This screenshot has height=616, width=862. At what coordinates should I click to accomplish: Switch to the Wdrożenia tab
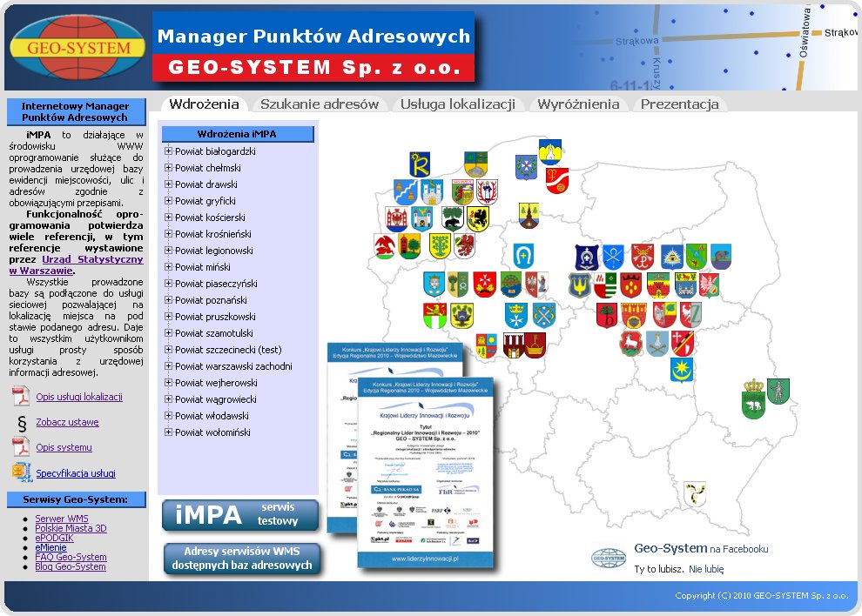click(x=204, y=104)
